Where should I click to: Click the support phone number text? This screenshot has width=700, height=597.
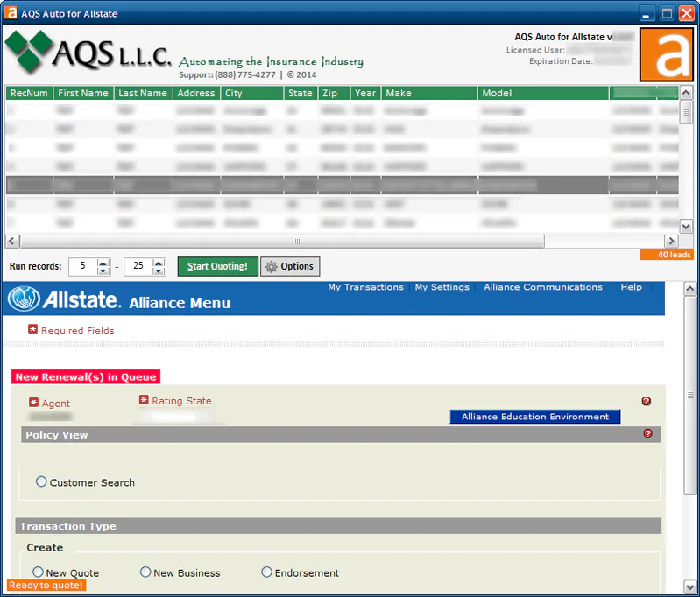tap(245, 74)
